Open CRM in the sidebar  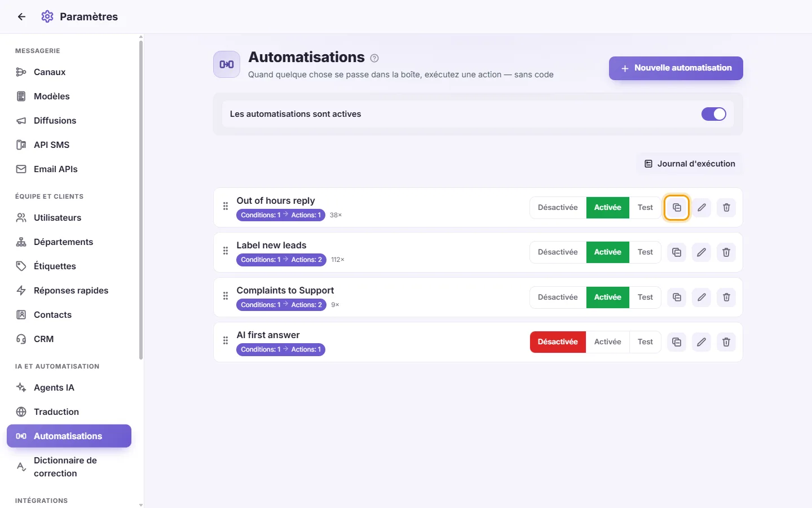69,339
